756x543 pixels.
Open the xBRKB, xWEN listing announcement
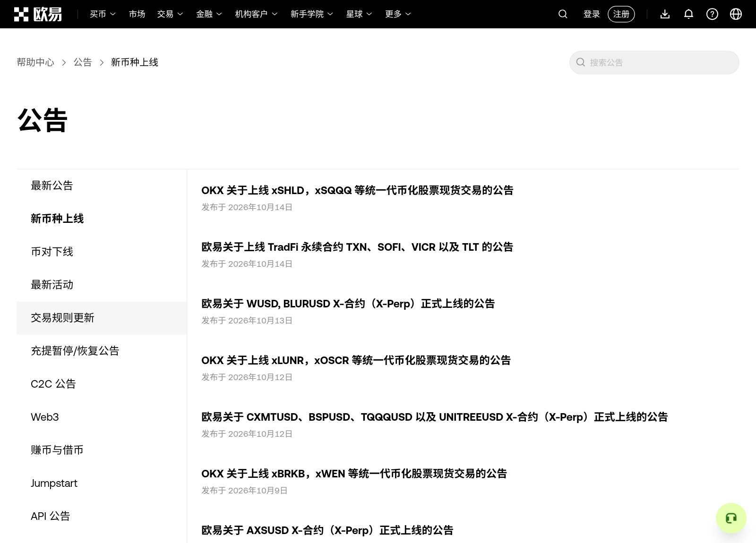coord(354,474)
